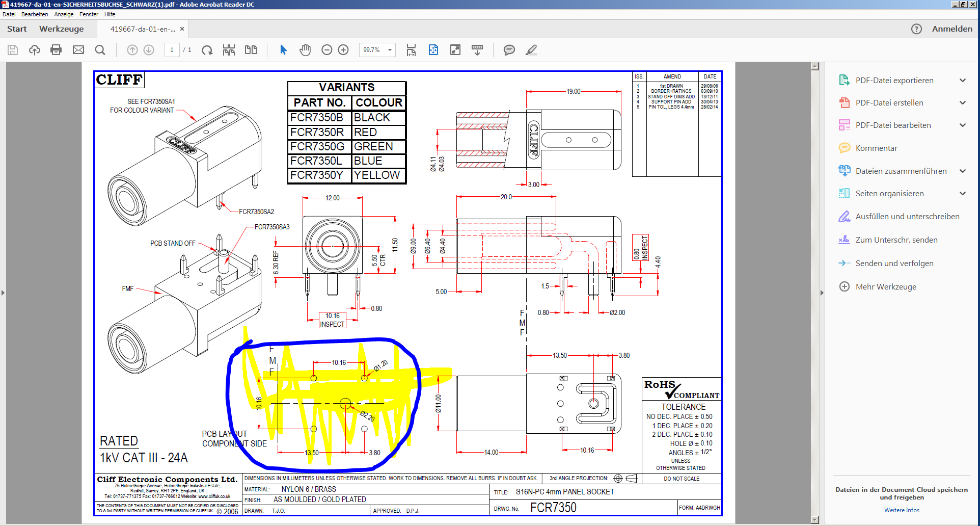
Task: Select the highlighter pen tool
Action: 531,50
